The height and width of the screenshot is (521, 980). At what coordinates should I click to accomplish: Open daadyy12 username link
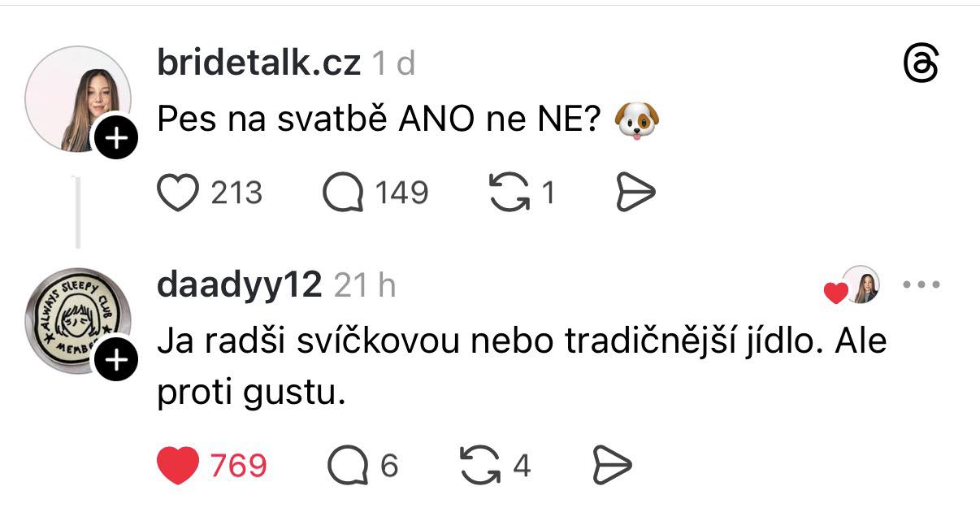click(239, 285)
